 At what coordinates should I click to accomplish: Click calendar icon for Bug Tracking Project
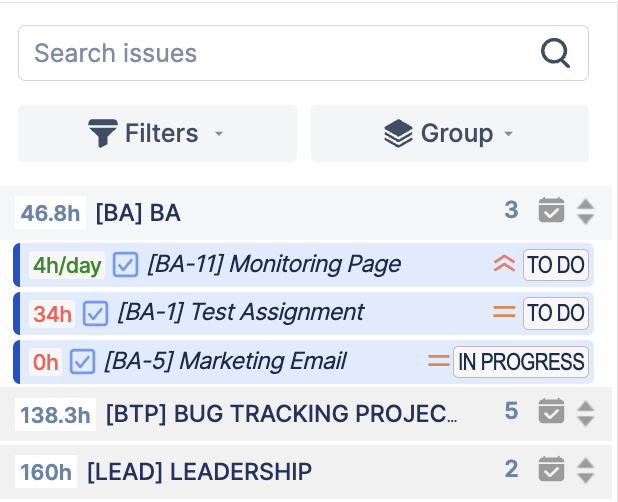(551, 412)
